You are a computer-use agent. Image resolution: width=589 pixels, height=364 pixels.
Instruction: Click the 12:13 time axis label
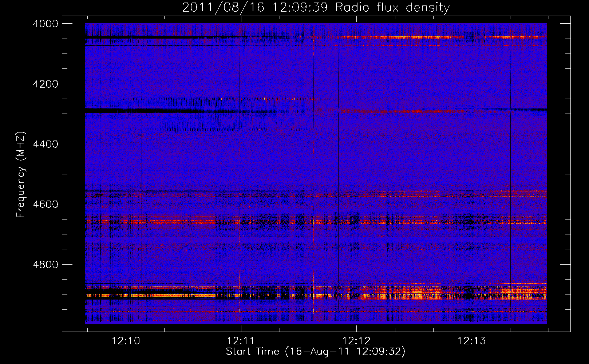click(472, 341)
